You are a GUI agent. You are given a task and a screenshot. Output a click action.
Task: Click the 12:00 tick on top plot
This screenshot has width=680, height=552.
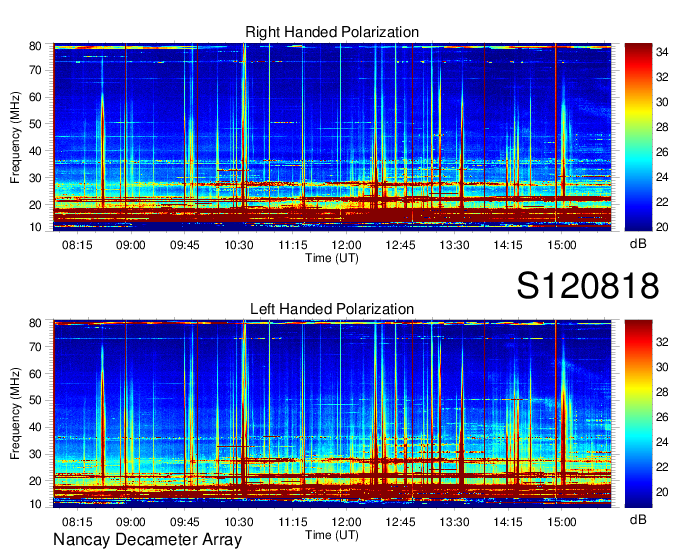point(346,245)
